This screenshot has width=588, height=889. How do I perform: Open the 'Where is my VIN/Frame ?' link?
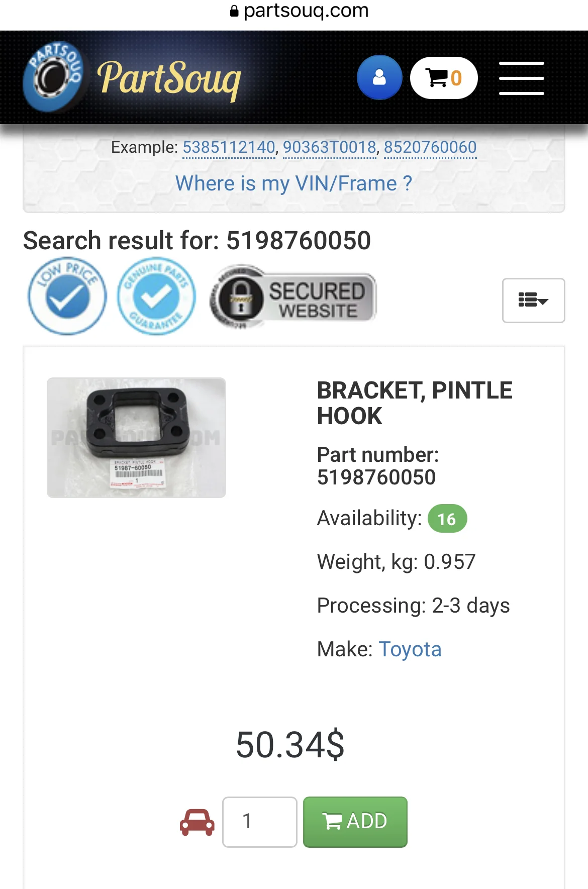293,183
